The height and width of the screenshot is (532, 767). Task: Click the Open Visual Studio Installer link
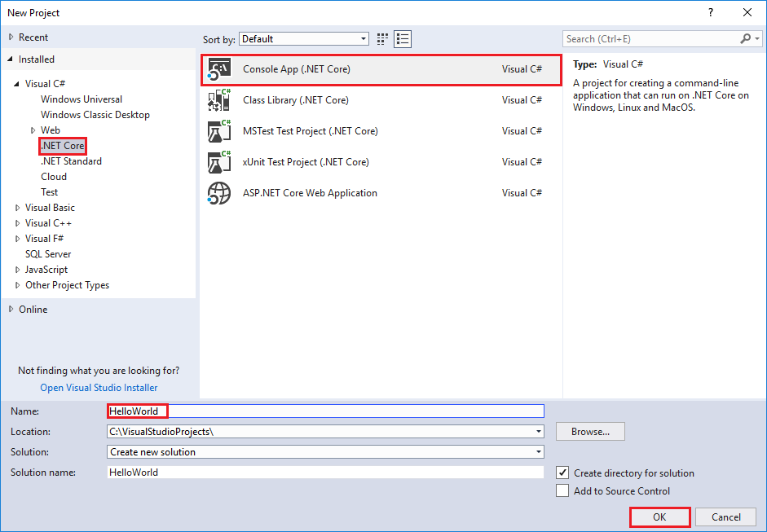tap(98, 387)
